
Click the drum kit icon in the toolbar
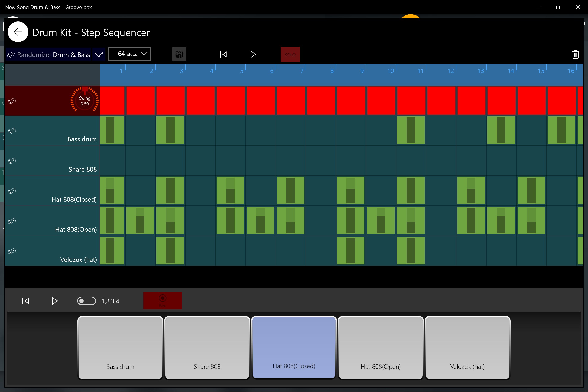179,54
